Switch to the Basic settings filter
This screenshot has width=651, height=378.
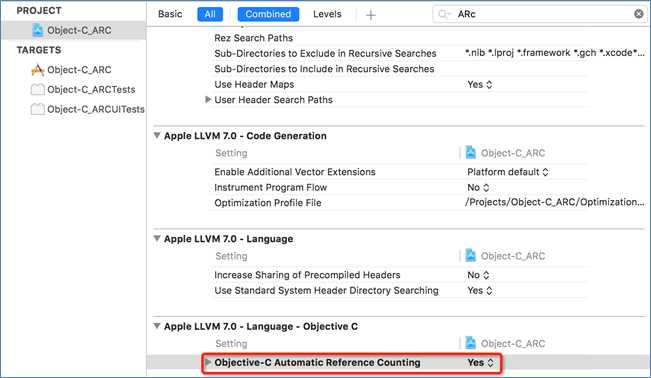pos(170,14)
